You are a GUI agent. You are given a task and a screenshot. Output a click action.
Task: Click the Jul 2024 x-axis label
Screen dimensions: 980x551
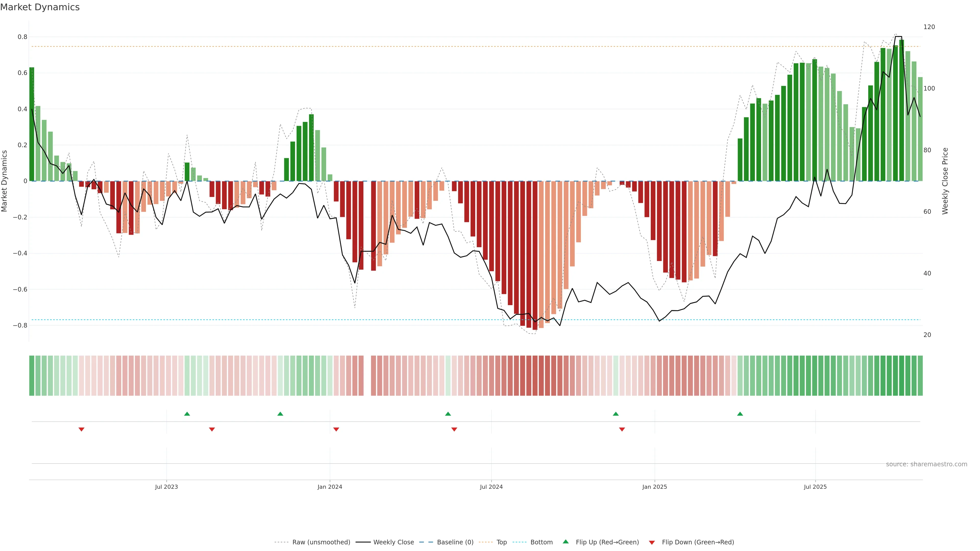pos(491,487)
